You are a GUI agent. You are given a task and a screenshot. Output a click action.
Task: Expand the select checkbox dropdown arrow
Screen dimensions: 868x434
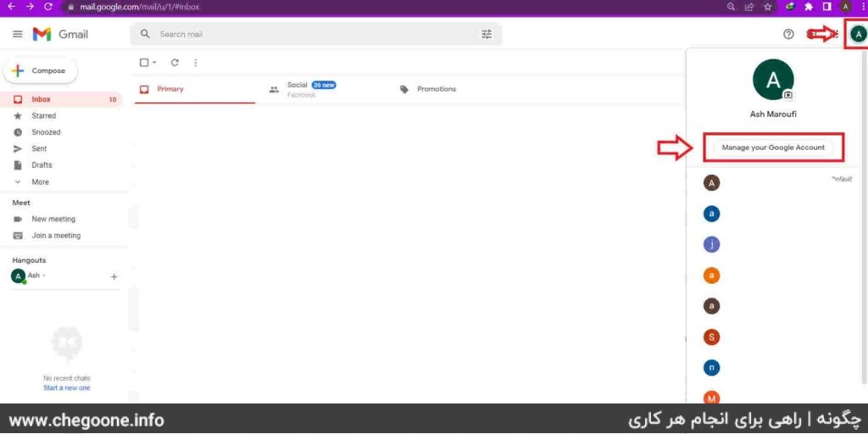click(154, 63)
